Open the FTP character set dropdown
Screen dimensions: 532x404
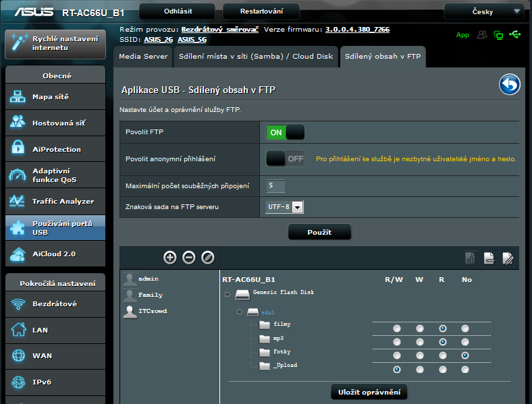pyautogui.click(x=284, y=207)
